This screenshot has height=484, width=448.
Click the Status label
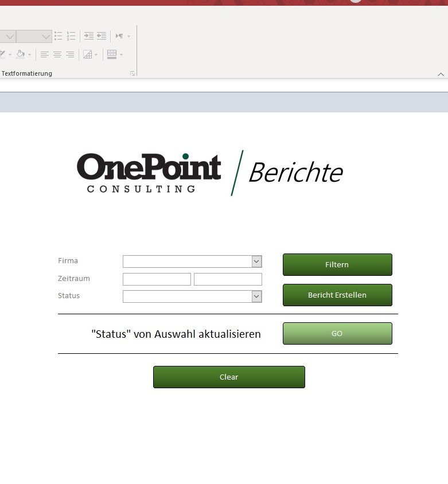tap(68, 296)
